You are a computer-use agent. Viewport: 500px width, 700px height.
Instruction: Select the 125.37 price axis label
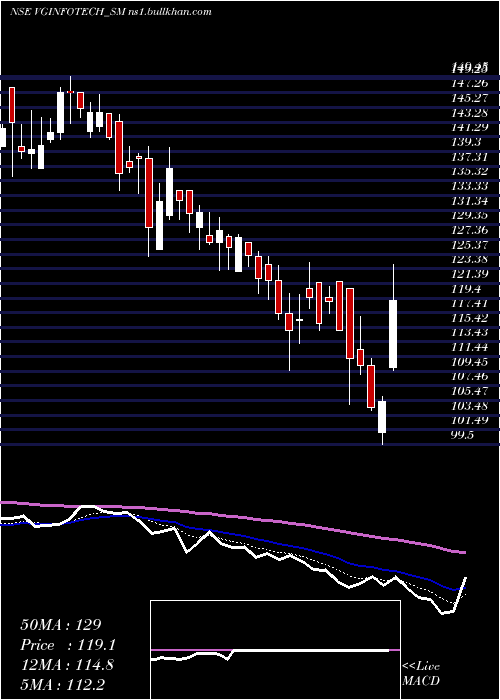click(469, 245)
